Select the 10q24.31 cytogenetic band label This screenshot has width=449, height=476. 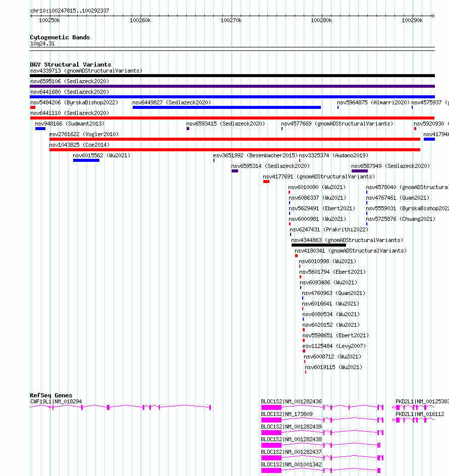(x=42, y=43)
